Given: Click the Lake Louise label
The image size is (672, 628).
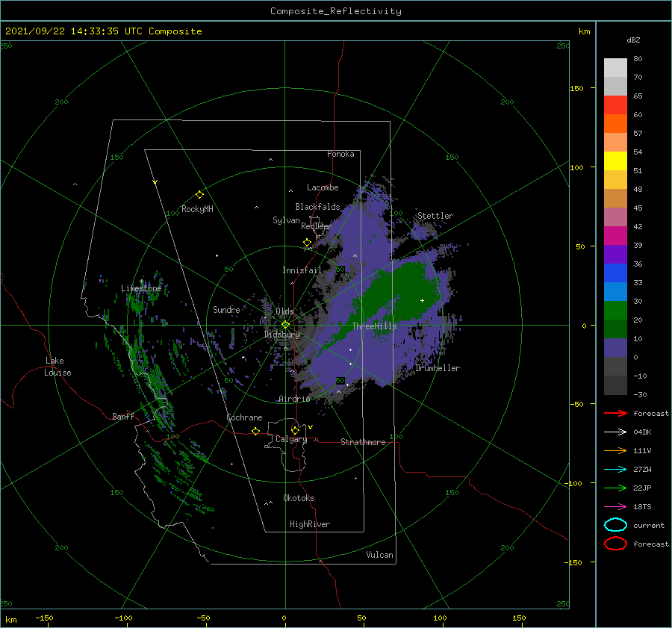Looking at the screenshot, I should (57, 367).
